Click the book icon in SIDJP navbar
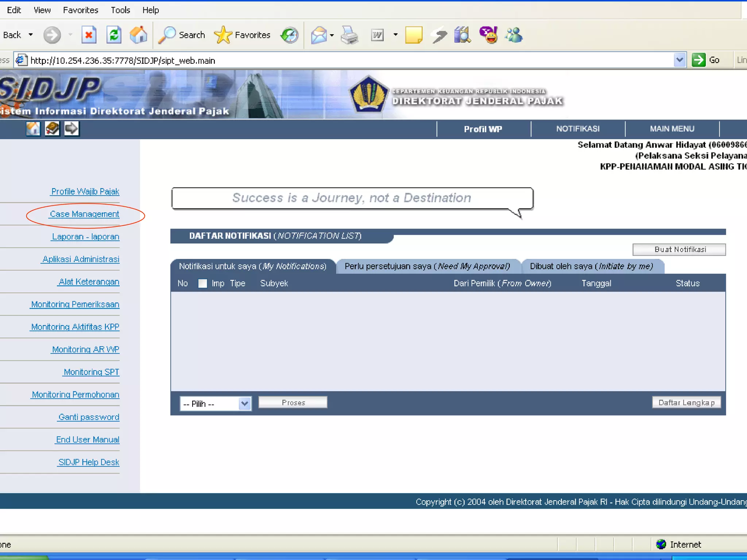 point(52,129)
